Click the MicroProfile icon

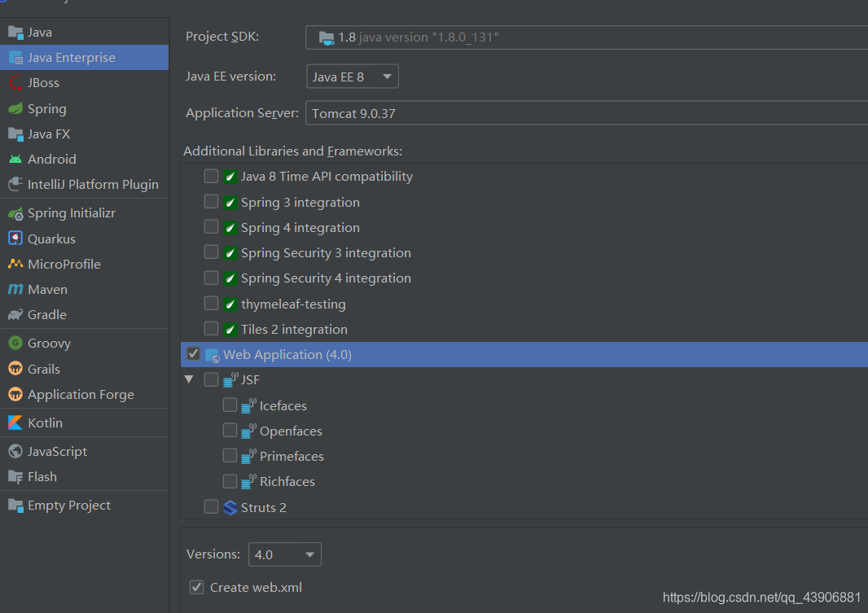15,264
